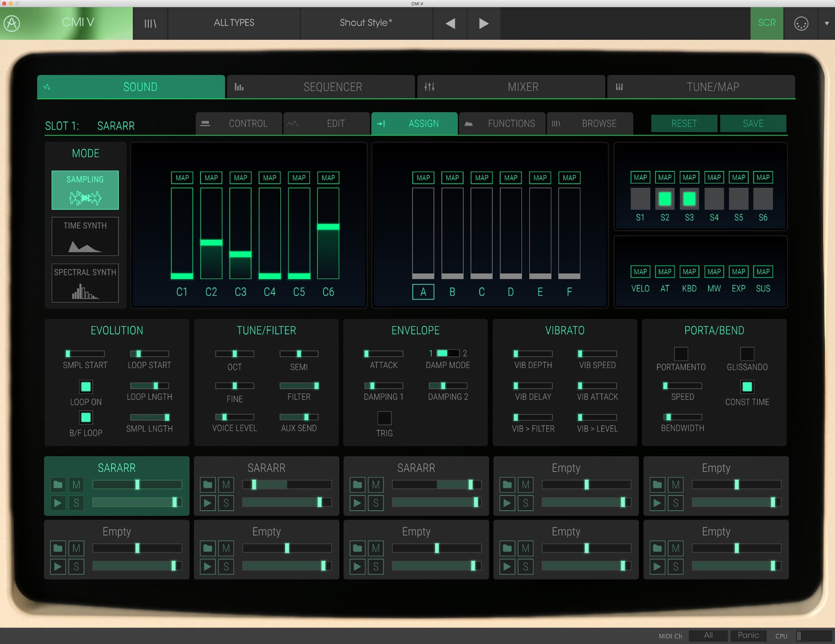835x644 pixels.
Task: Click the ATTACK slider
Action: click(x=383, y=354)
